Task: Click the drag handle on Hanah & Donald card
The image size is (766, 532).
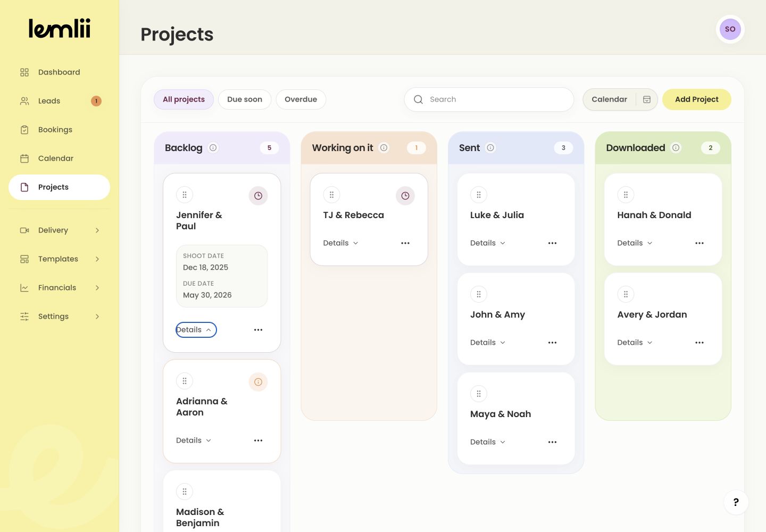Action: pyautogui.click(x=626, y=195)
